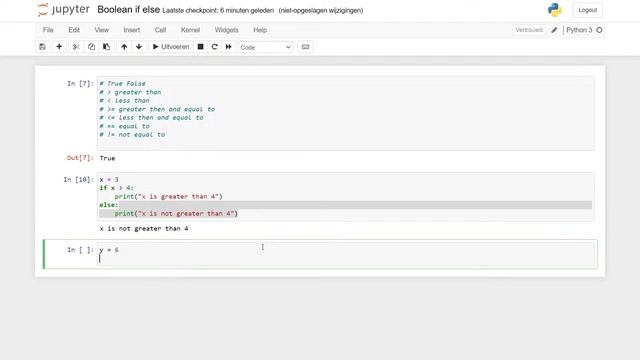This screenshot has width=640, height=360.
Task: Click the 'In [ ]:' prompt of active cell
Action: coord(80,250)
